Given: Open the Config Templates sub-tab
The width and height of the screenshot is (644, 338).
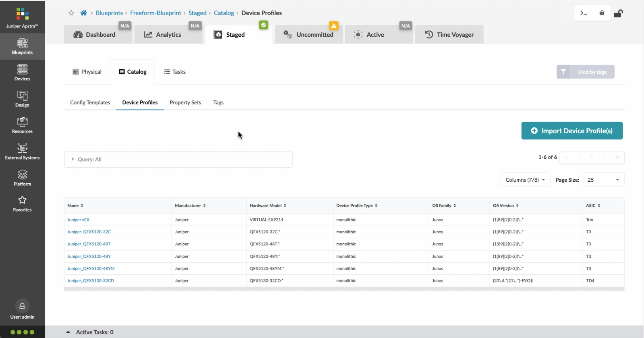Looking at the screenshot, I should coord(90,102).
